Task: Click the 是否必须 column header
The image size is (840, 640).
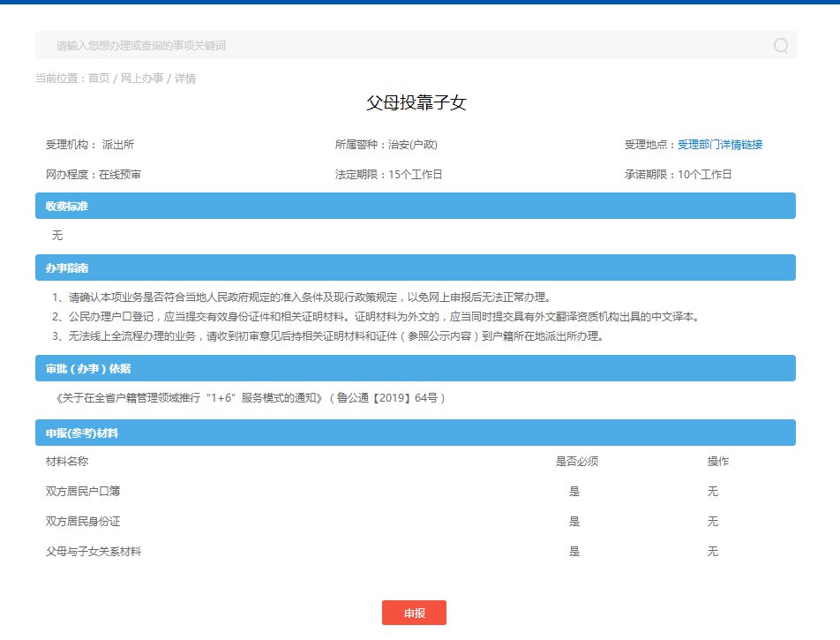Action: coord(576,462)
